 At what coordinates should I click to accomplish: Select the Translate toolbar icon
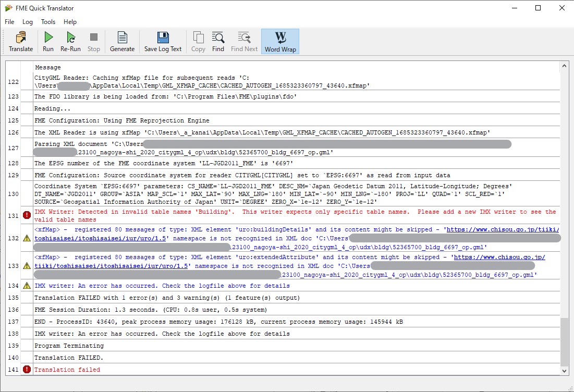click(x=20, y=41)
